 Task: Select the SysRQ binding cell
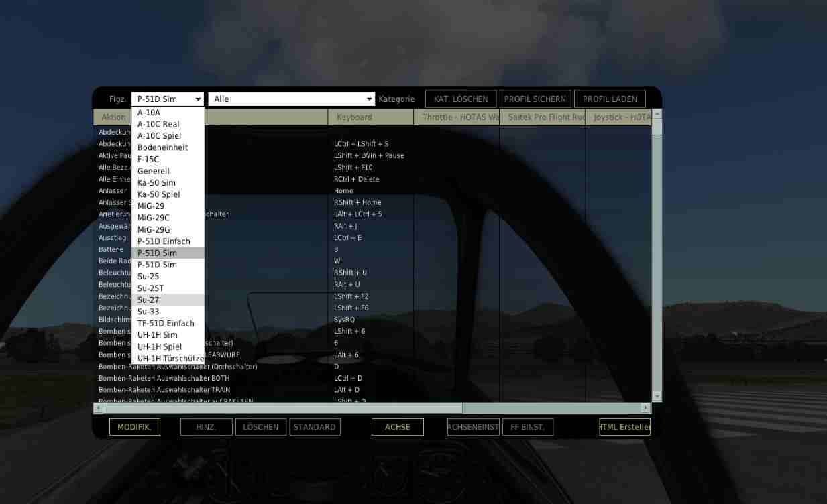[x=370, y=320]
